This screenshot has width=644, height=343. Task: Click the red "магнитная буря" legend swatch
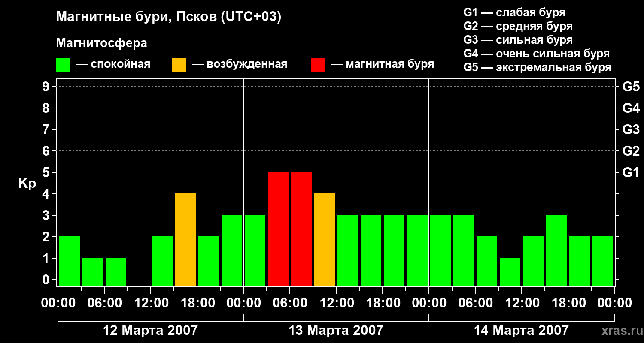[x=318, y=64]
